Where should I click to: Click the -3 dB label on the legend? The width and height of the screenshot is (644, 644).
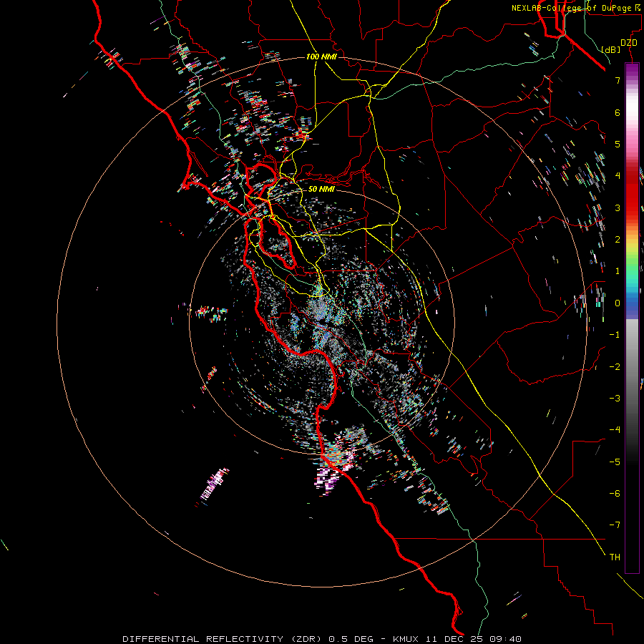point(615,399)
